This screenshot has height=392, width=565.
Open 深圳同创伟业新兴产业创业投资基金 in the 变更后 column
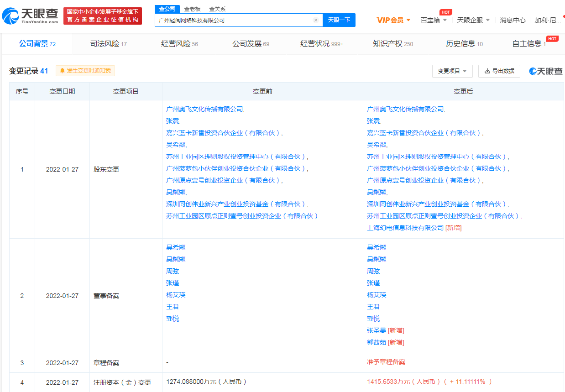tap(437, 204)
